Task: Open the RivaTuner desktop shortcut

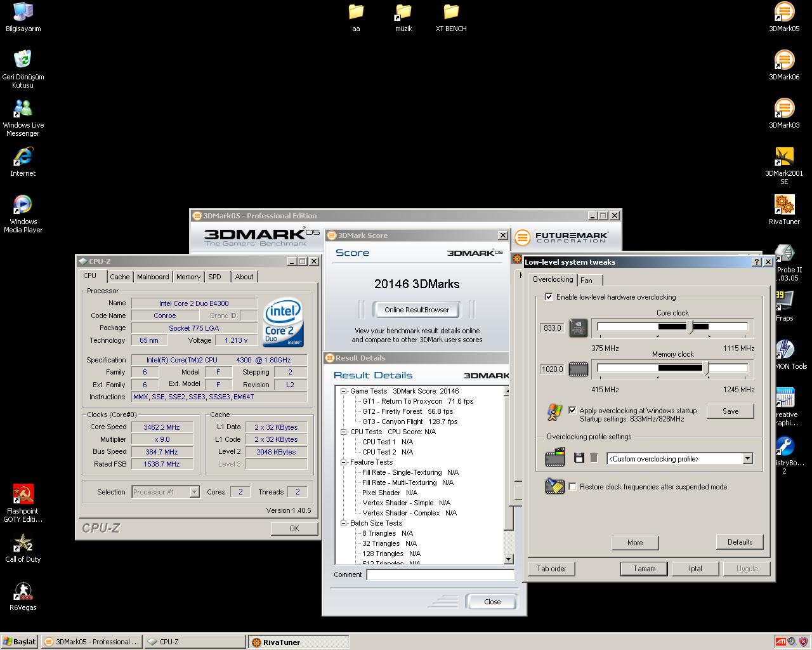Action: [784, 210]
